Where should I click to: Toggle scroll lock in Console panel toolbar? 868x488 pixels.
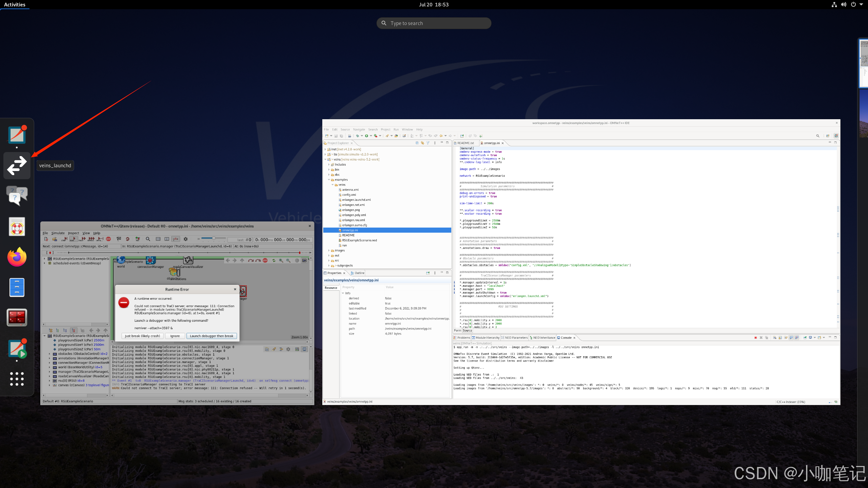tap(780, 338)
